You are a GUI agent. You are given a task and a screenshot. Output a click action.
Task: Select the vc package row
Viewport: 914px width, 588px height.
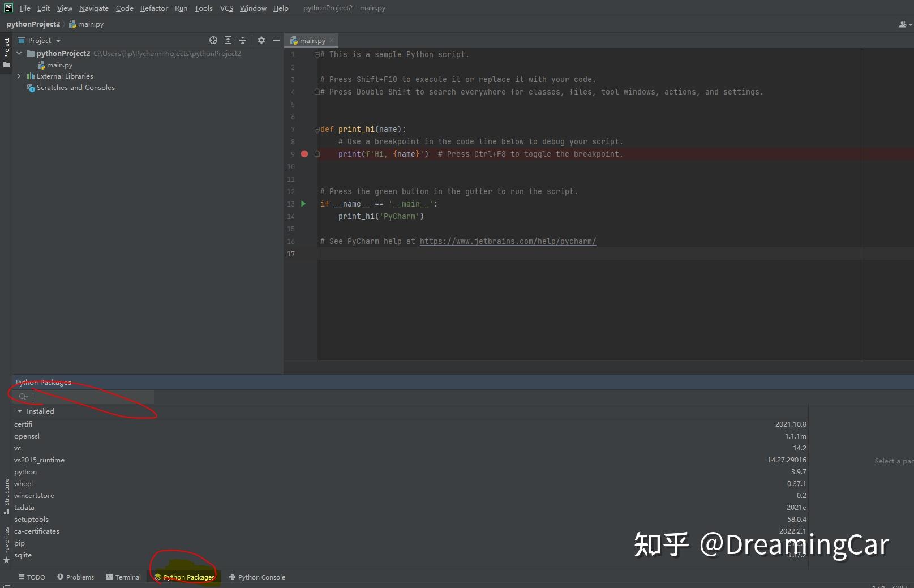click(410, 448)
